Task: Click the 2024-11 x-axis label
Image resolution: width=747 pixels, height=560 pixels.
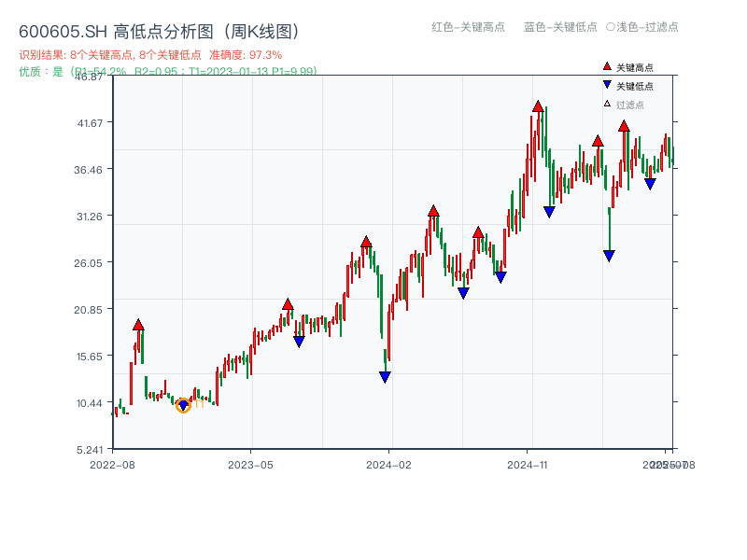Action: point(527,465)
